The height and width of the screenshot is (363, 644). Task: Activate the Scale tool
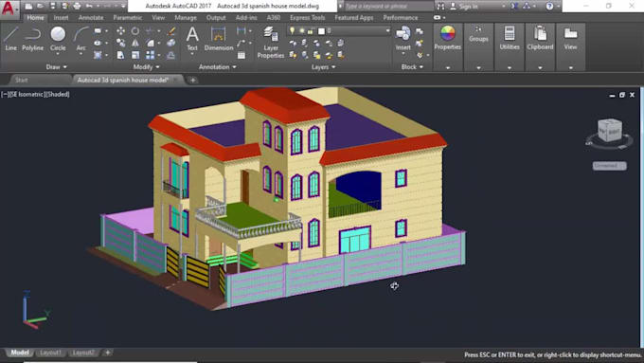(x=135, y=55)
